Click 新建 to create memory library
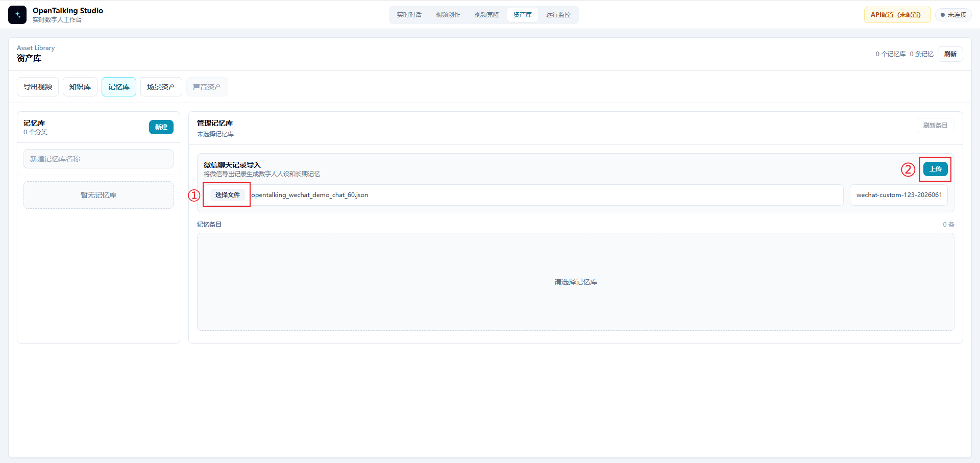Screen dimensions: 980x463 pos(161,127)
